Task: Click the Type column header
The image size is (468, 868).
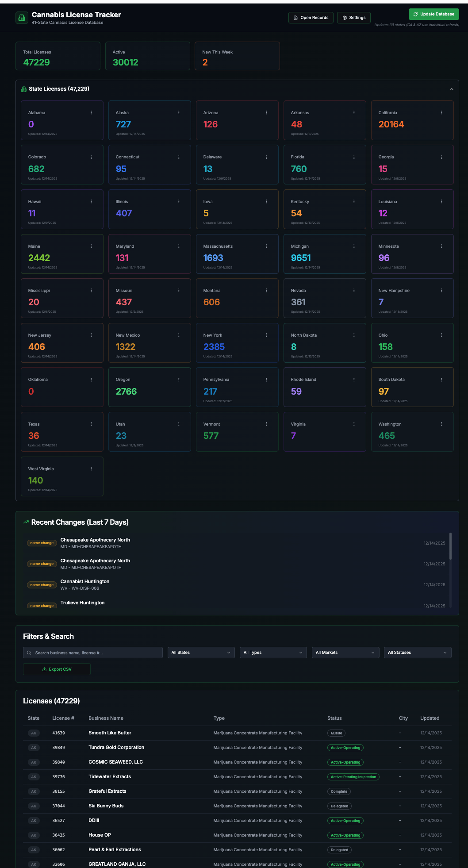Action: [x=219, y=718]
